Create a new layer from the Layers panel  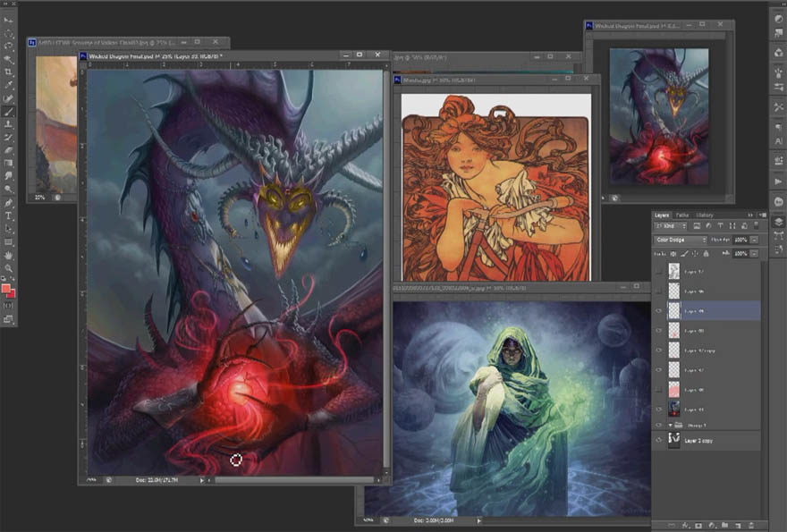click(x=738, y=526)
